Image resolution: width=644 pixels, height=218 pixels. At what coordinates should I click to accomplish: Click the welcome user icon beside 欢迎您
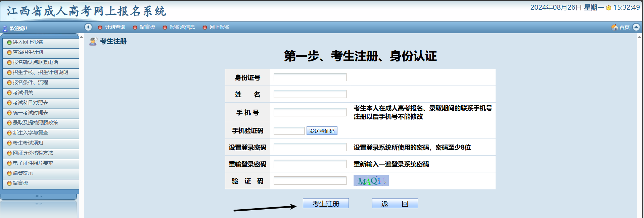[5, 29]
